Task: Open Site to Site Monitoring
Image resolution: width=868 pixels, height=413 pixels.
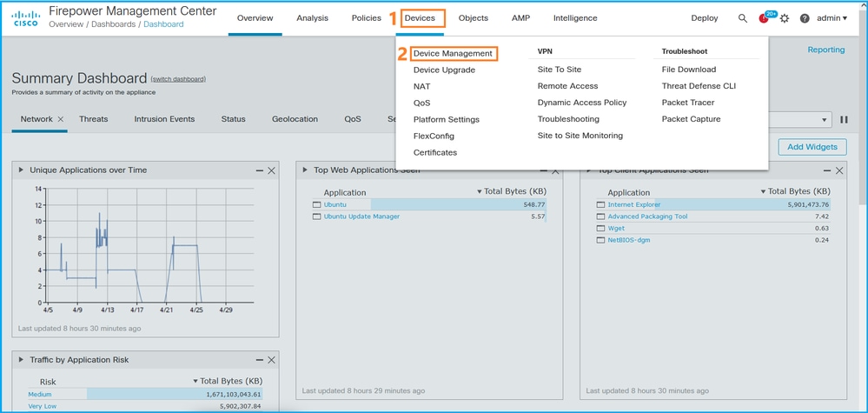Action: point(580,136)
